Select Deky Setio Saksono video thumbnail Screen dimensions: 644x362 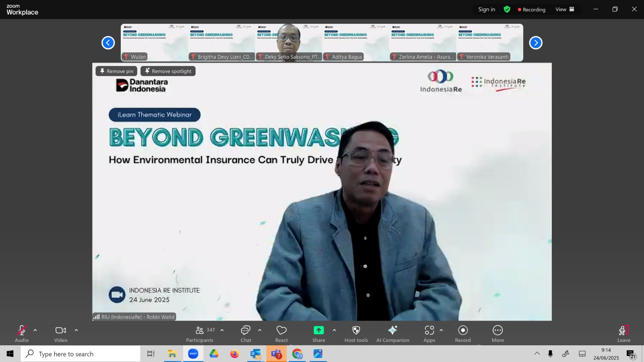pyautogui.click(x=289, y=42)
